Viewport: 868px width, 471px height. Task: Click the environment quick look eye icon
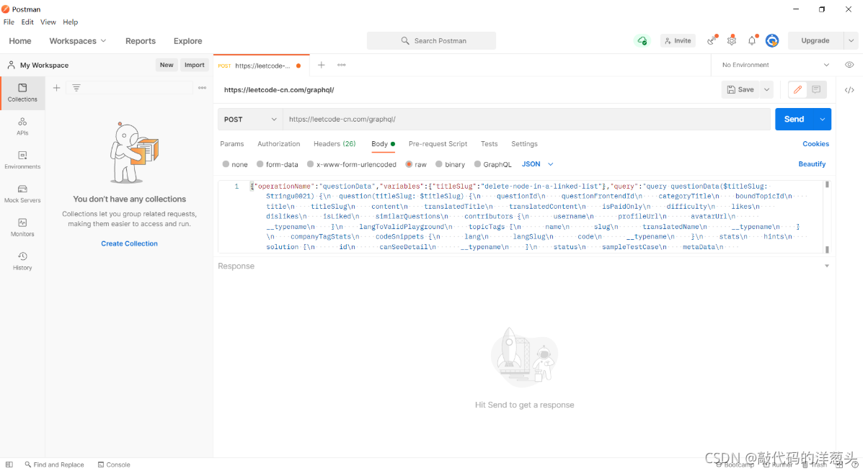coord(849,65)
